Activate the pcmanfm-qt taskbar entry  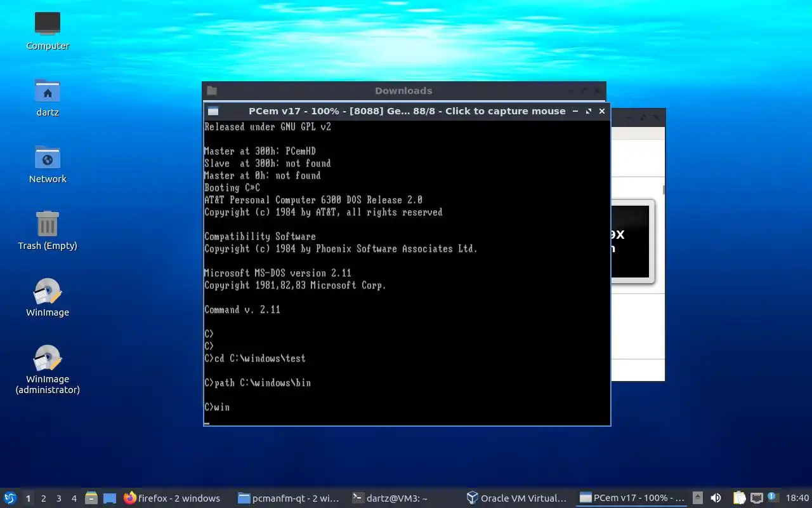pos(289,498)
